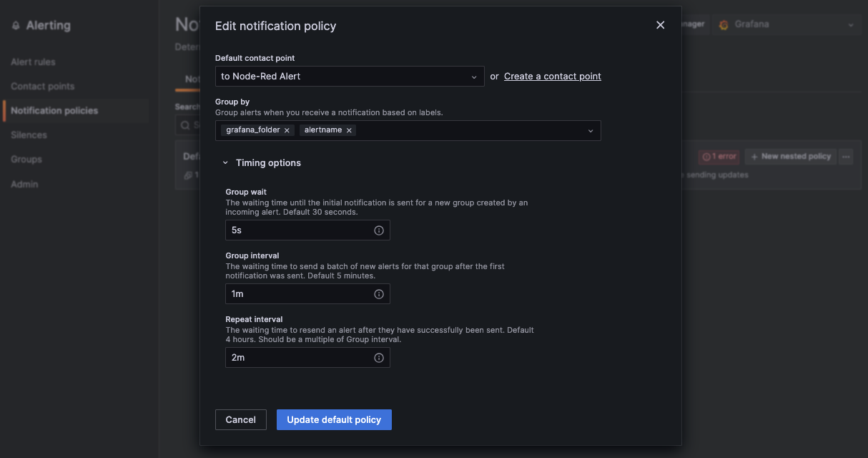The height and width of the screenshot is (458, 868).
Task: Open the more options ellipsis menu
Action: 846,157
